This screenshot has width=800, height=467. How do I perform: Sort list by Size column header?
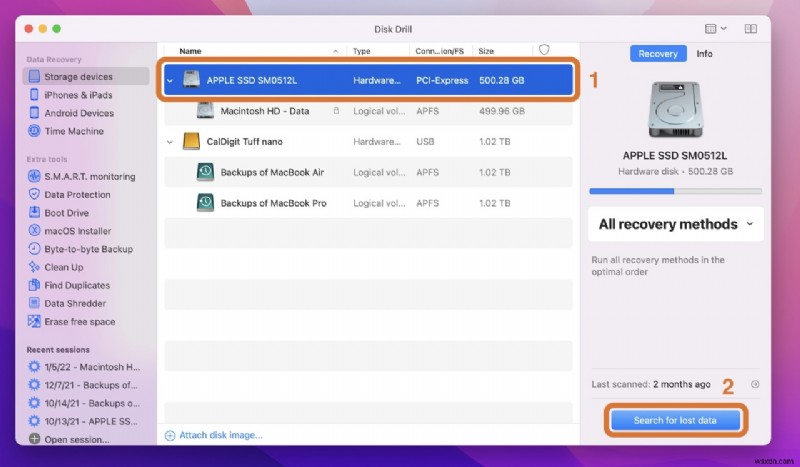coord(486,51)
